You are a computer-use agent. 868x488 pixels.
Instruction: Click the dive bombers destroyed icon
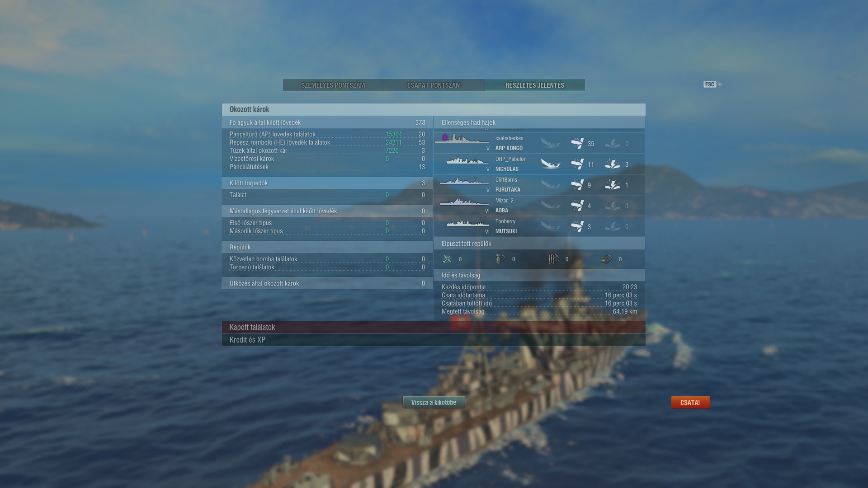click(500, 259)
